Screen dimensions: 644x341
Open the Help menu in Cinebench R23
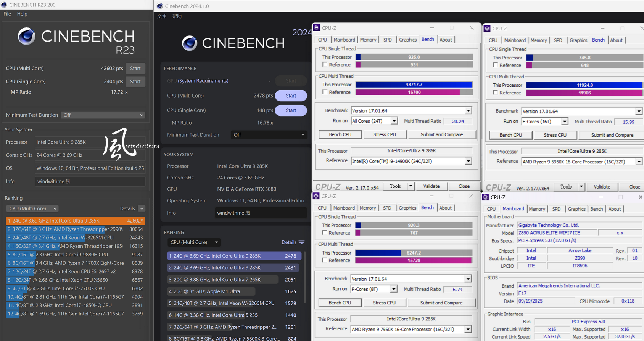pyautogui.click(x=22, y=14)
